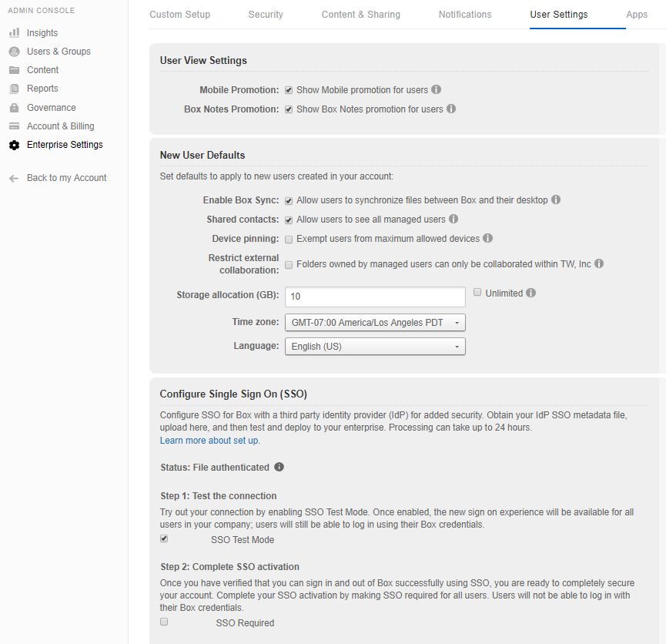Uncheck Show Box Notes promotion for users
Image resolution: width=666 pixels, height=644 pixels.
(289, 109)
